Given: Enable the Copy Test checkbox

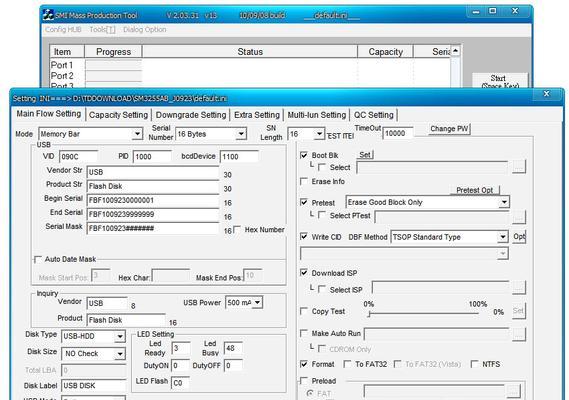Looking at the screenshot, I should pos(304,311).
